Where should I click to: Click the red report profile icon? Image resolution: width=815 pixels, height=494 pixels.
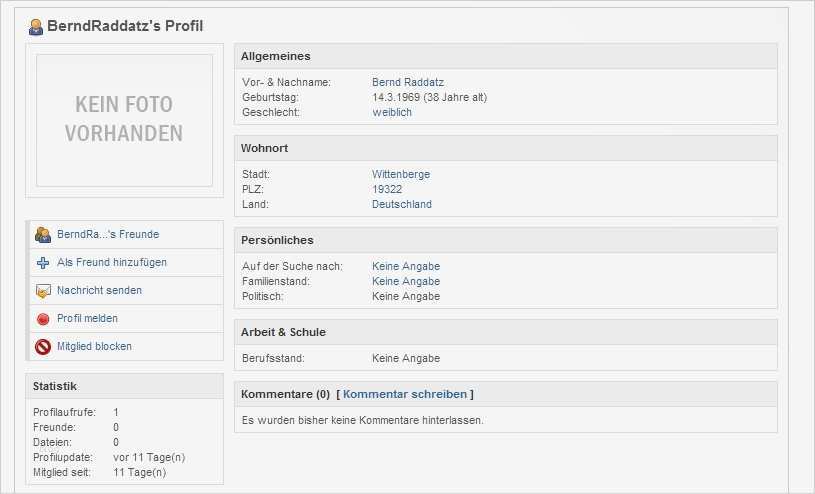click(43, 319)
